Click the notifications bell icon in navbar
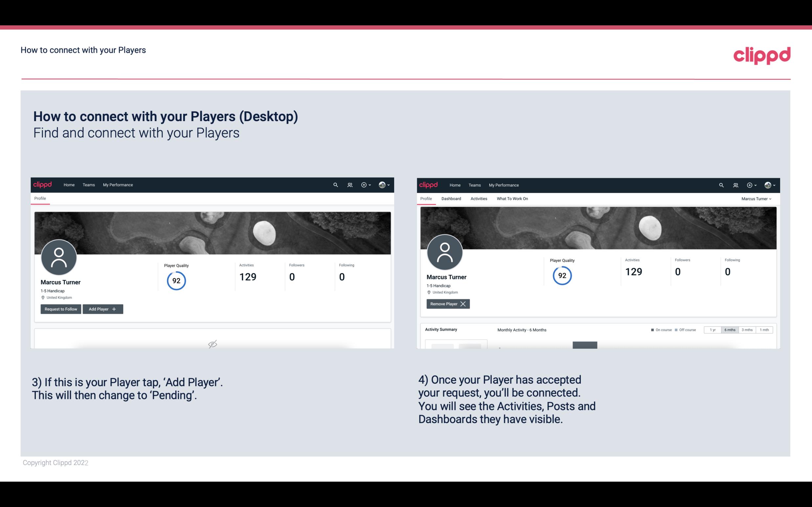This screenshot has height=507, width=812. tap(349, 185)
